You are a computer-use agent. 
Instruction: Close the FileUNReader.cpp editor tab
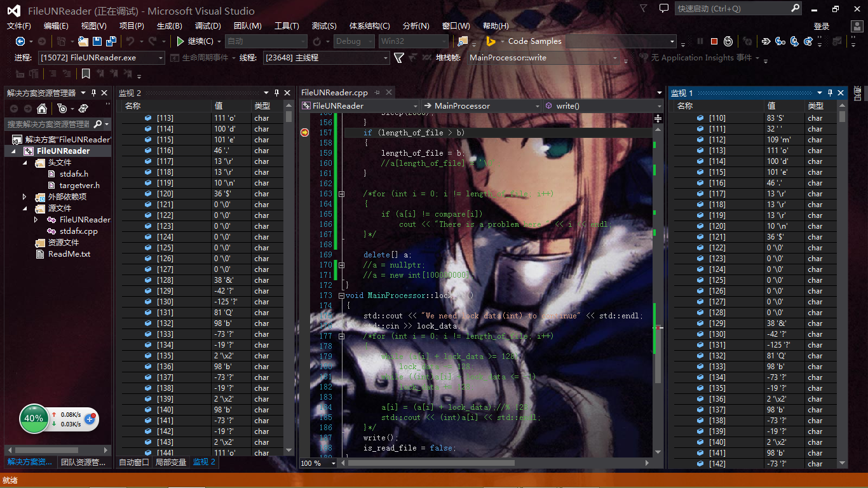pos(389,93)
